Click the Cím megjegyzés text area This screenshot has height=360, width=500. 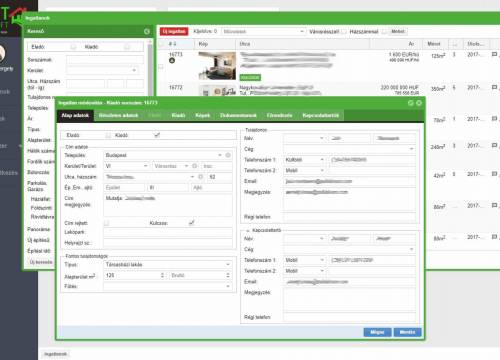[168, 205]
